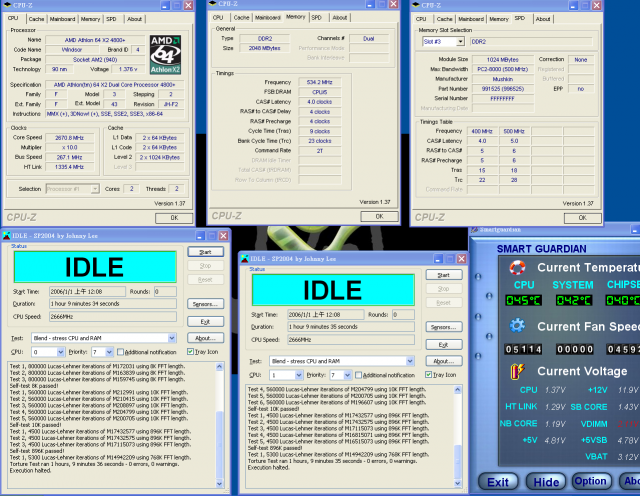Toggle Tray Icon in left SP2004
Viewport: 640px width, 496px height.
[190, 351]
